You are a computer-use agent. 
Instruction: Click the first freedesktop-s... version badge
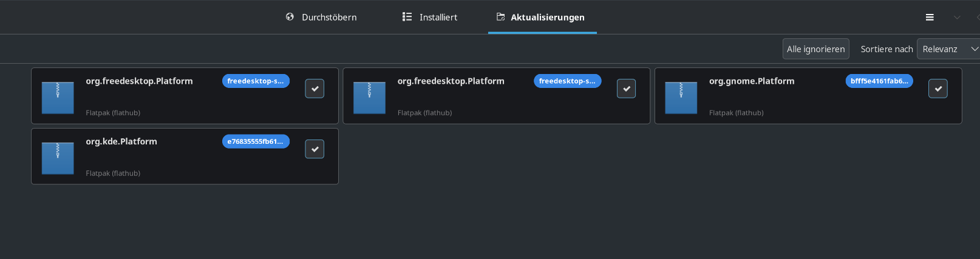[x=256, y=81]
